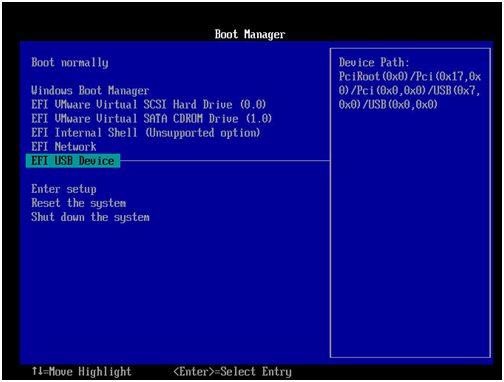Click the Boot Manager title text
504x382 pixels.
tap(250, 34)
